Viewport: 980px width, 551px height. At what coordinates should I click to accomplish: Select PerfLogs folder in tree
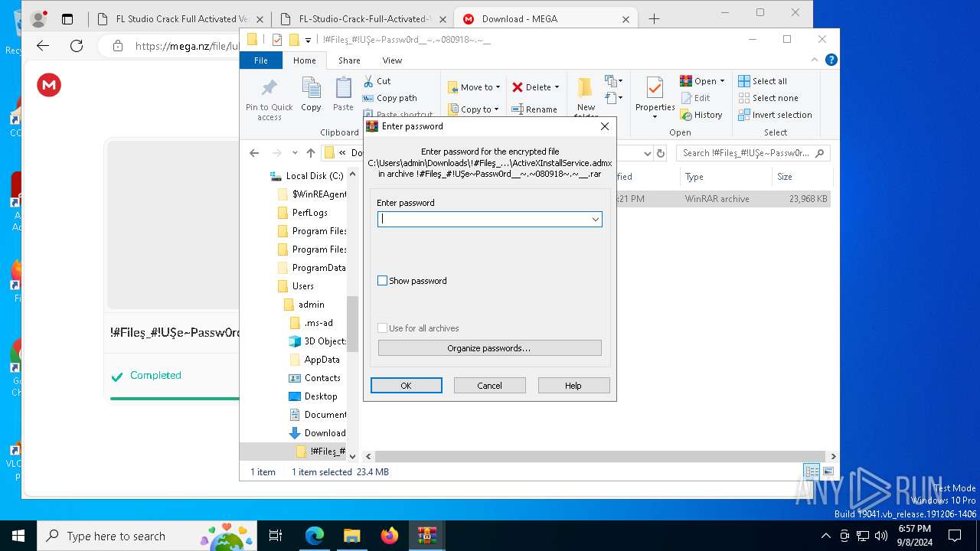point(302,213)
